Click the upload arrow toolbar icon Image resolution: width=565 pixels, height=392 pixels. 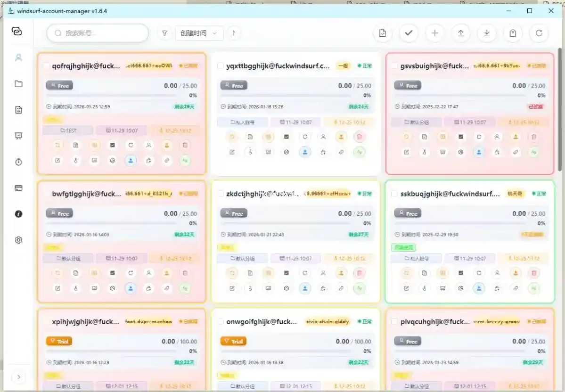461,33
